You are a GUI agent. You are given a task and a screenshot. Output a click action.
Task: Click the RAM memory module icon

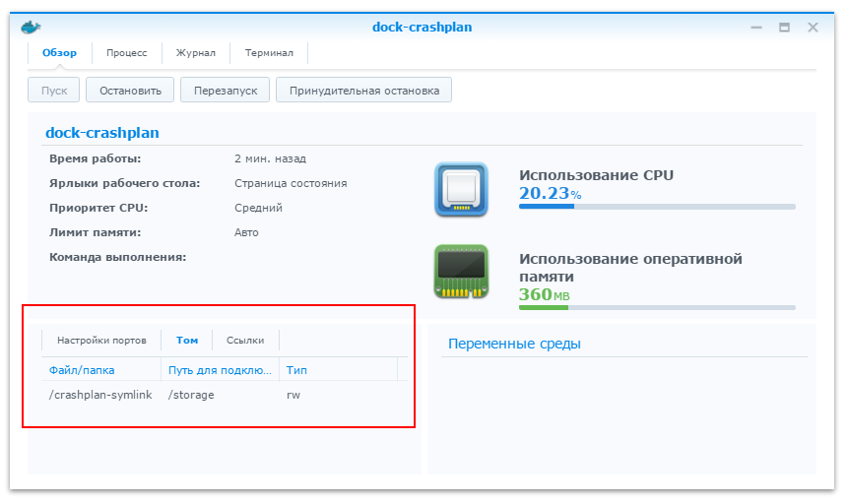461,272
